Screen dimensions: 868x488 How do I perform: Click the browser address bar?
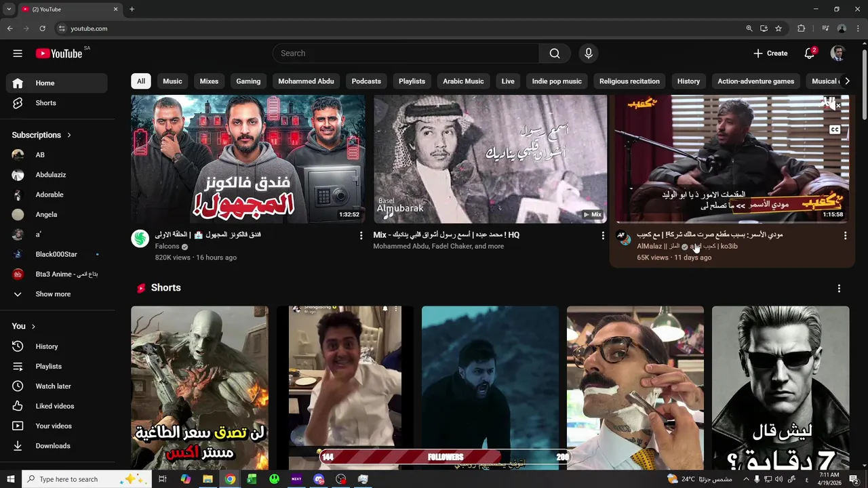coord(400,28)
